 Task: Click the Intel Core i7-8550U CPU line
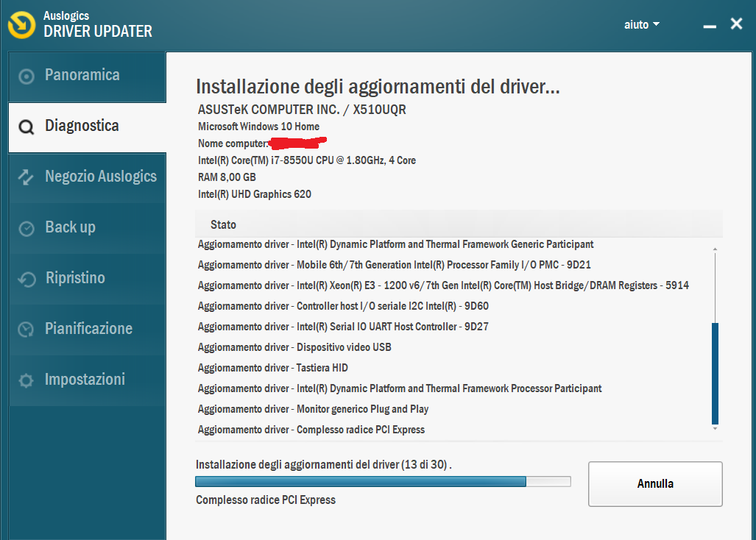click(307, 160)
